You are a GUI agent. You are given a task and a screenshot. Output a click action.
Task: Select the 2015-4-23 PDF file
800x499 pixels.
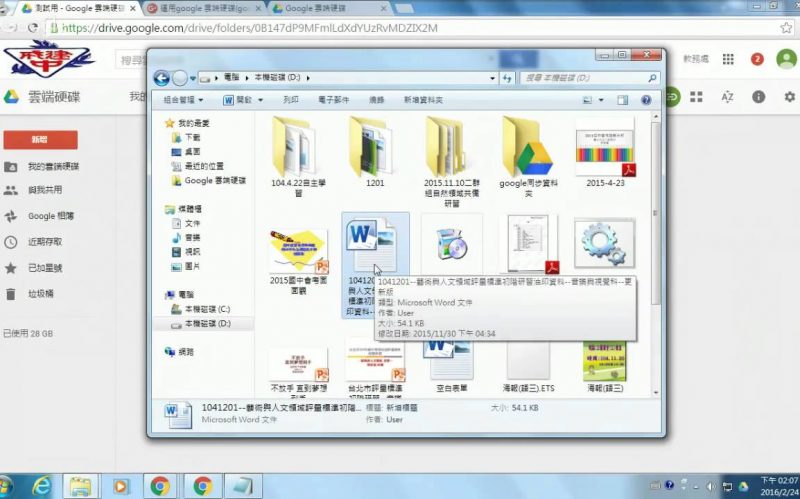(x=604, y=148)
